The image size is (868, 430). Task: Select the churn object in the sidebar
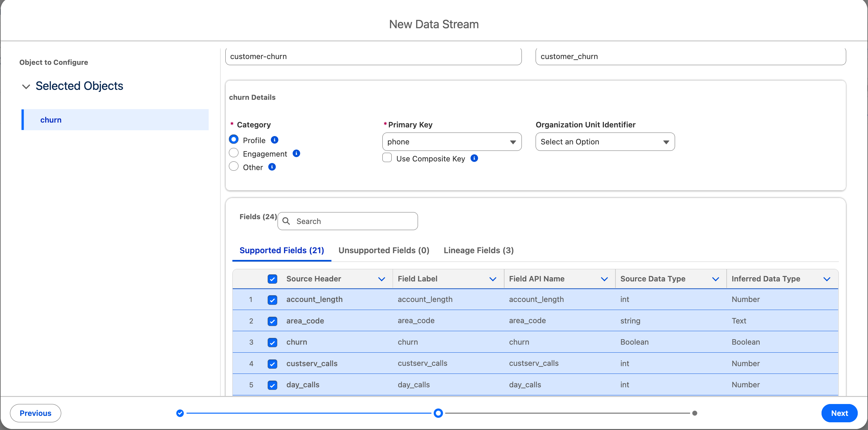click(115, 120)
